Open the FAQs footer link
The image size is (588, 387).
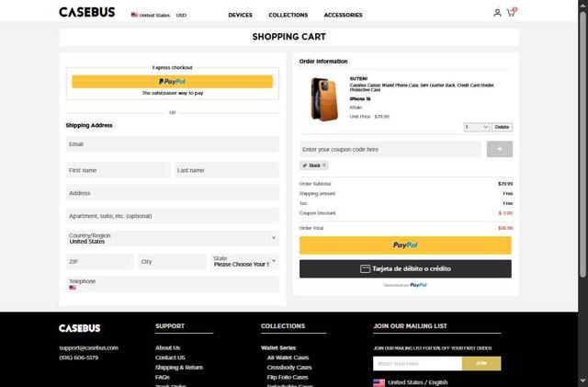coord(163,377)
